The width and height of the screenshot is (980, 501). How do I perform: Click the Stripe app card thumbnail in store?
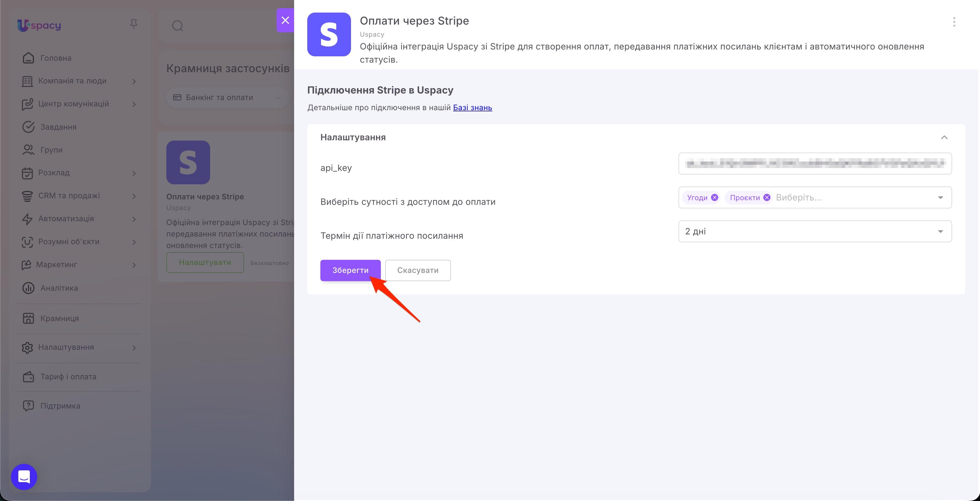[188, 162]
